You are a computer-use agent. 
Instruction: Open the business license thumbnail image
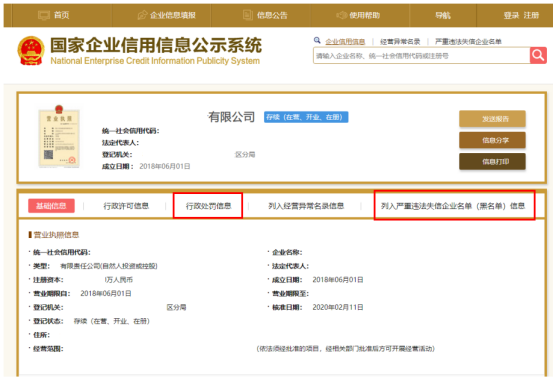coord(59,136)
